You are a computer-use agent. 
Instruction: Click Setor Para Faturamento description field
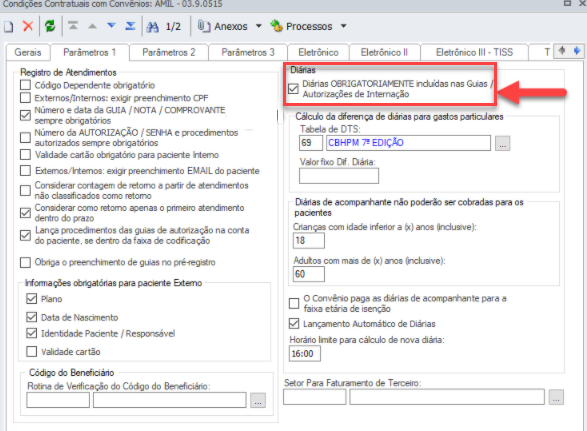click(447, 397)
